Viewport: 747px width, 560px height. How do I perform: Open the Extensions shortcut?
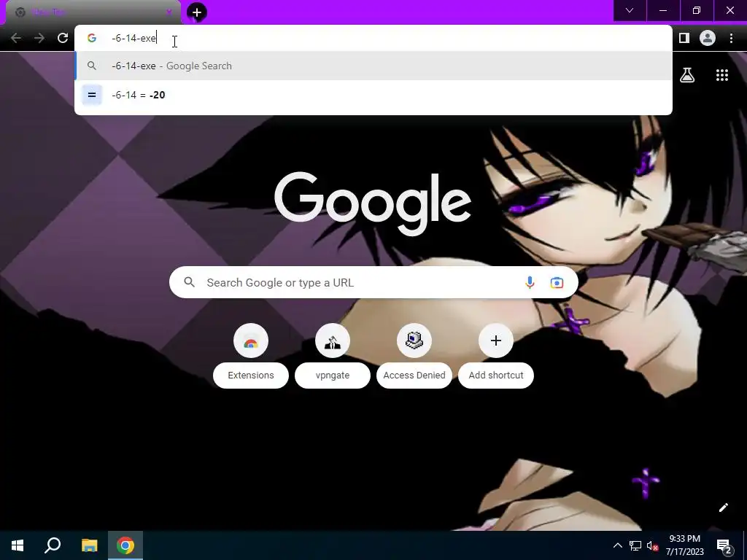click(251, 356)
